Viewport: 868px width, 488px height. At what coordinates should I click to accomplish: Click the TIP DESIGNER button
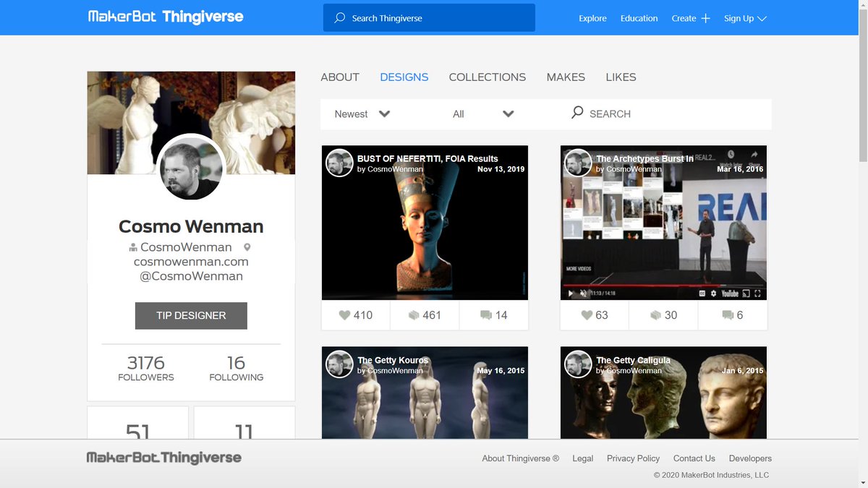tap(191, 315)
